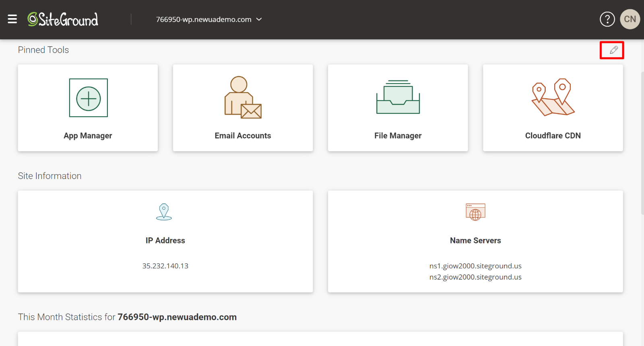Open the Email Accounts label

pyautogui.click(x=243, y=136)
